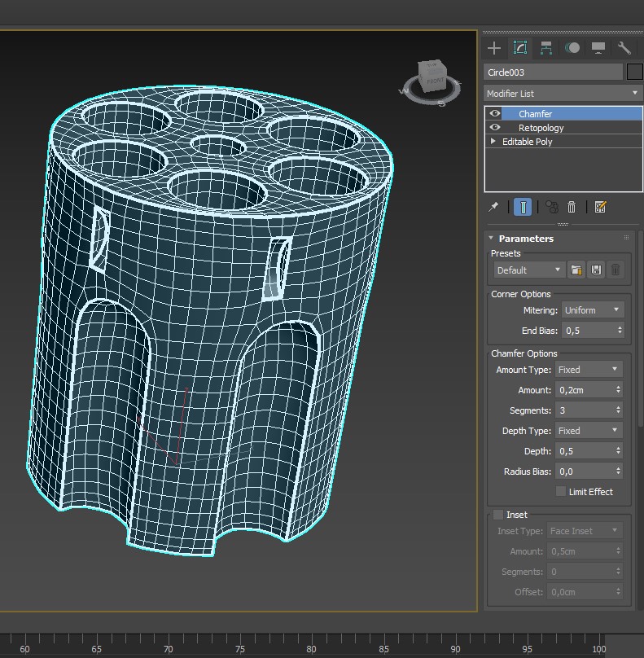
Task: Toggle the Retopology modifier eye icon
Action: pos(495,128)
